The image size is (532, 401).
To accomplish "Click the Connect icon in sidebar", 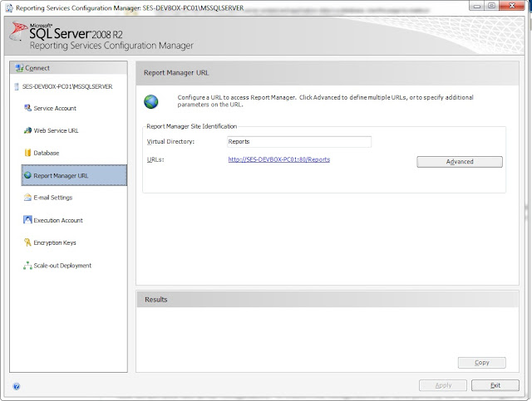I will tap(19, 68).
